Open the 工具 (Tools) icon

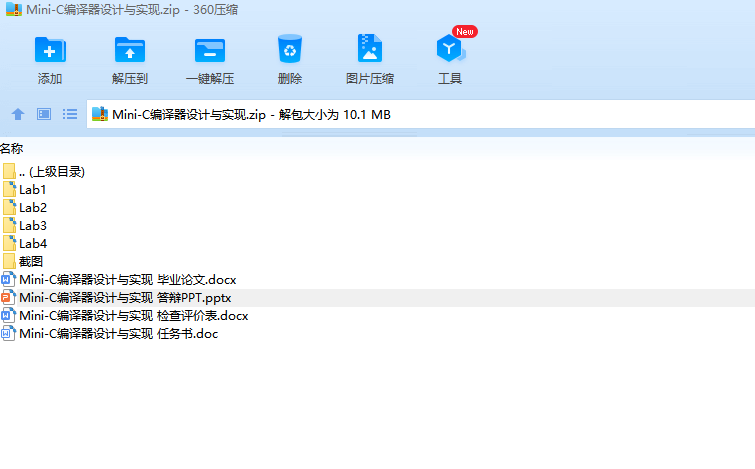click(451, 48)
